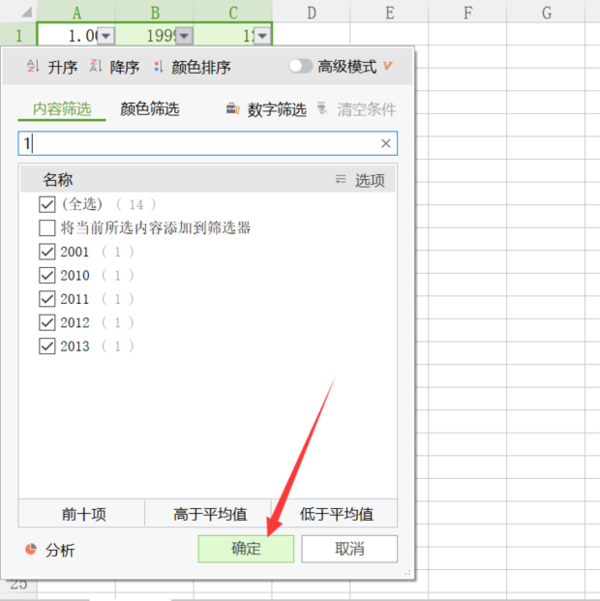Open filter dropdown in cell B1
The width and height of the screenshot is (600, 601).
[x=184, y=36]
